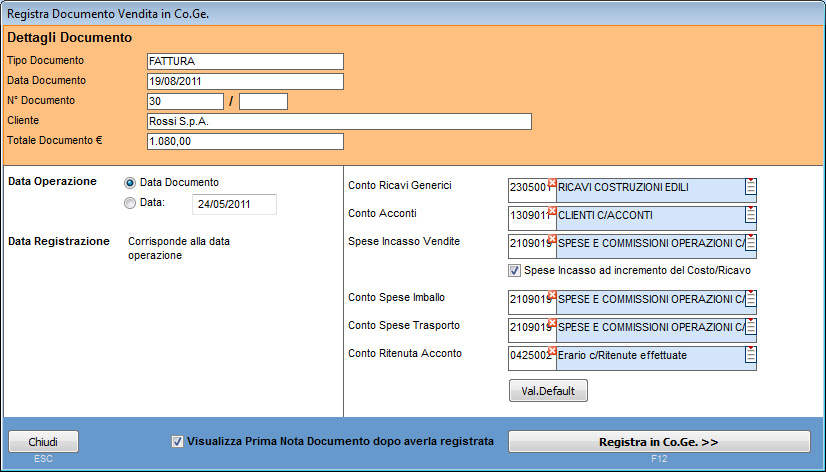Open account list icon for Conto Spese Imballo
The width and height of the screenshot is (826, 472).
coord(750,299)
